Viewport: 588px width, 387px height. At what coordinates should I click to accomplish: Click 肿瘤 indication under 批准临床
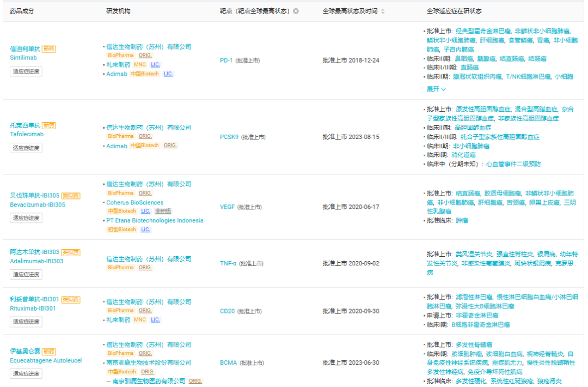tap(462, 220)
